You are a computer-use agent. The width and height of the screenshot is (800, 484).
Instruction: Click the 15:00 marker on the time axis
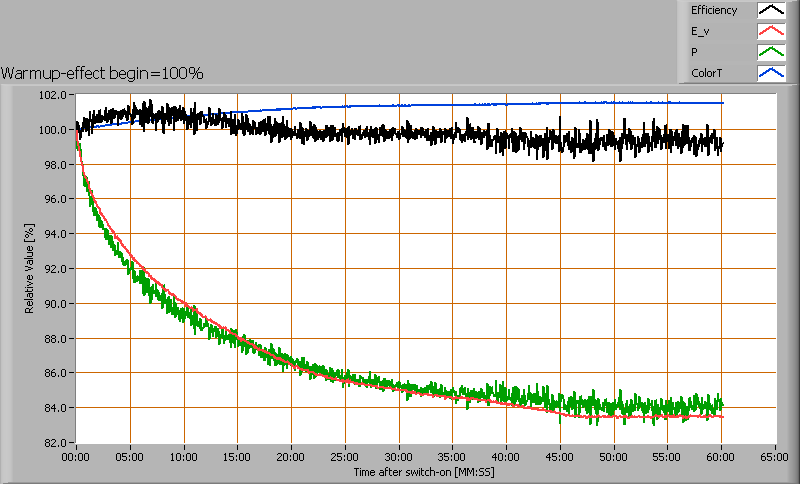(x=237, y=455)
